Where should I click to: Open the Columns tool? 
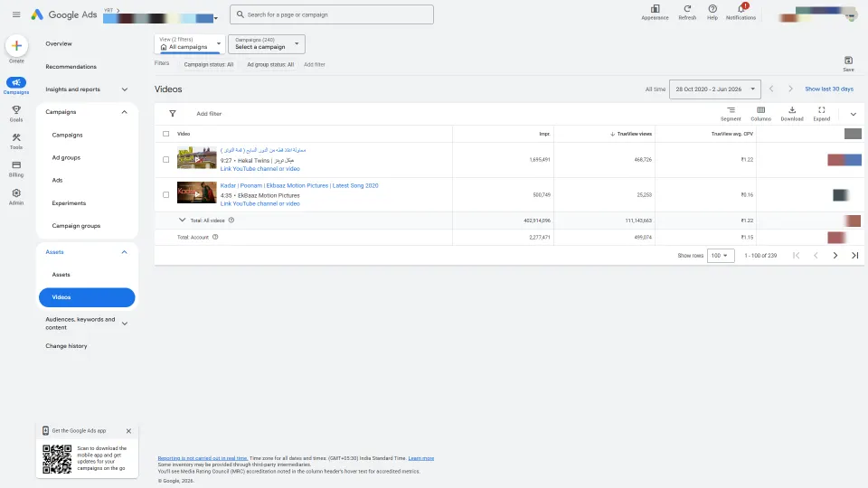(760, 114)
